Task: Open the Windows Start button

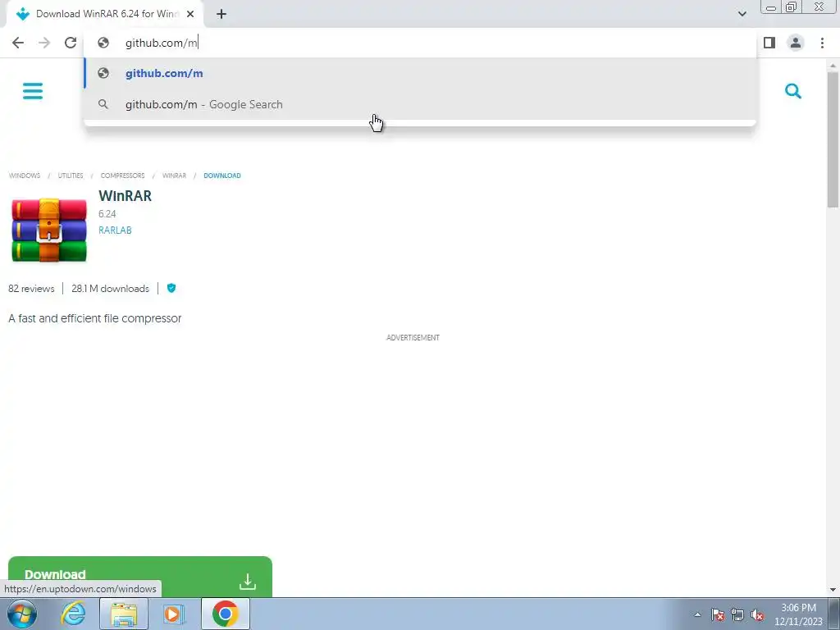Action: pyautogui.click(x=22, y=614)
